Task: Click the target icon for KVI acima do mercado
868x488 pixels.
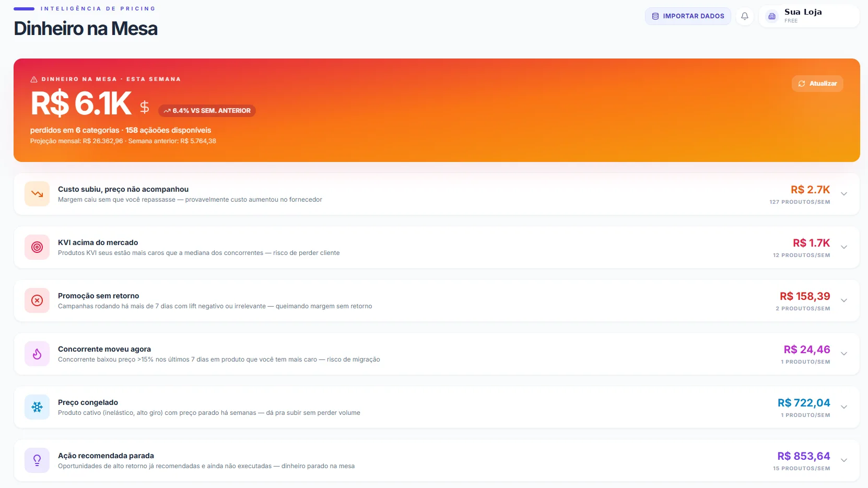Action: coord(37,247)
